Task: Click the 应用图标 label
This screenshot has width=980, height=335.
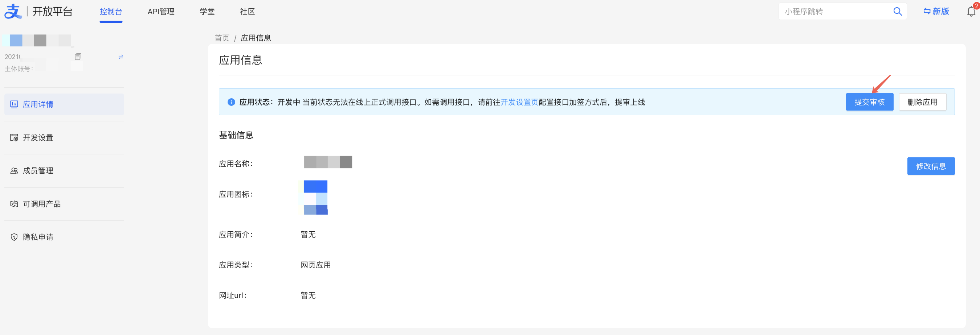Action: coord(236,194)
